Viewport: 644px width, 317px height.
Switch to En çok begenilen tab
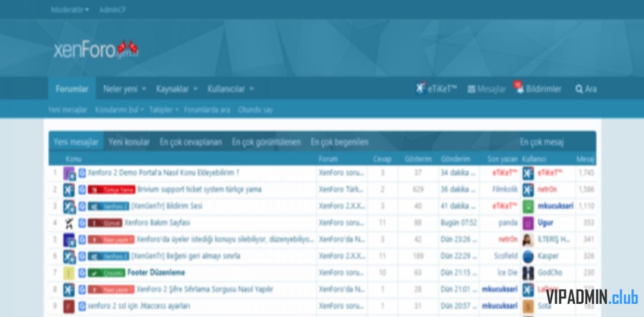[339, 142]
